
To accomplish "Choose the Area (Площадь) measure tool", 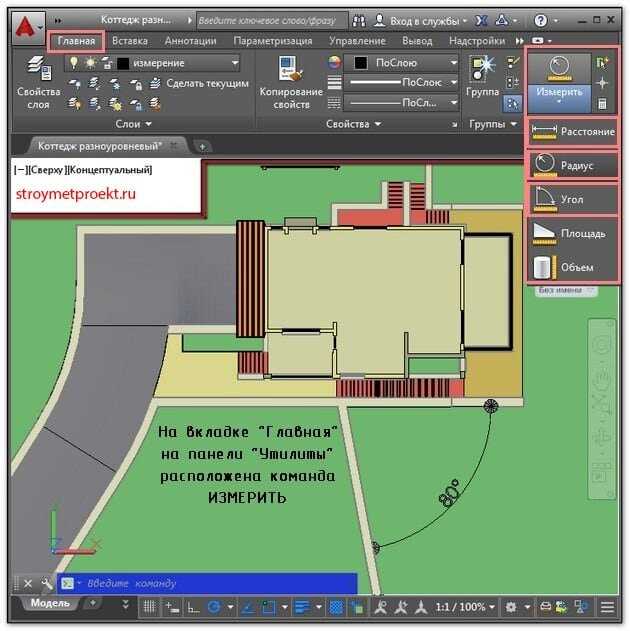I will [x=573, y=233].
